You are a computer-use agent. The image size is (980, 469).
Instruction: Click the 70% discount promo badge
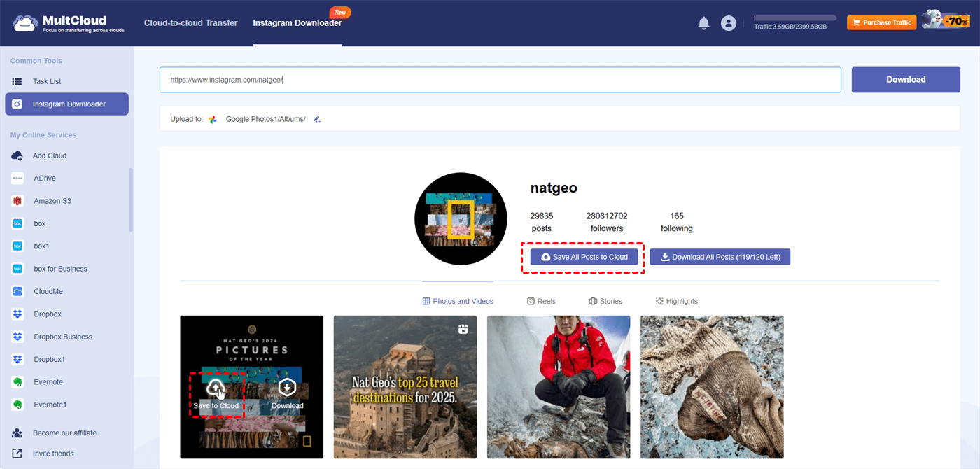click(x=946, y=20)
